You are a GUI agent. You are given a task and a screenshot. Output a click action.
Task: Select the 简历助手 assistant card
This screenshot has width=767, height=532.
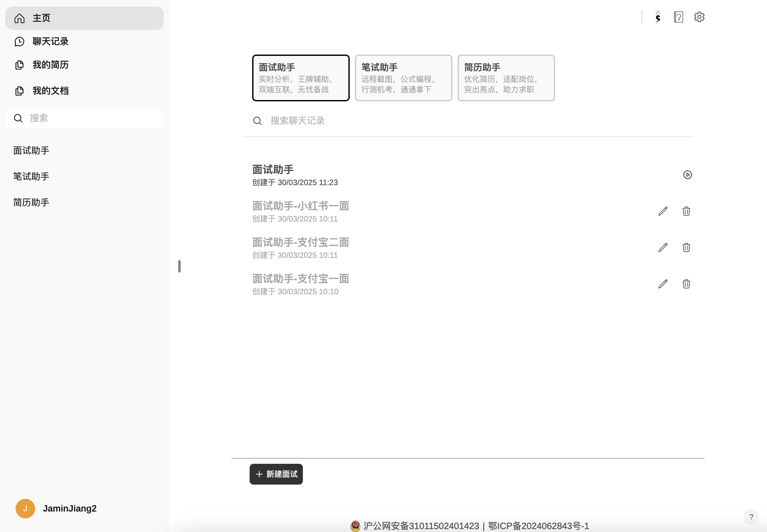[506, 78]
